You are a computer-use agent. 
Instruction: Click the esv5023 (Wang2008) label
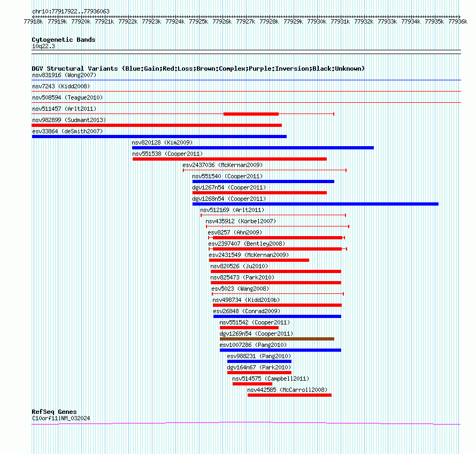click(x=240, y=289)
